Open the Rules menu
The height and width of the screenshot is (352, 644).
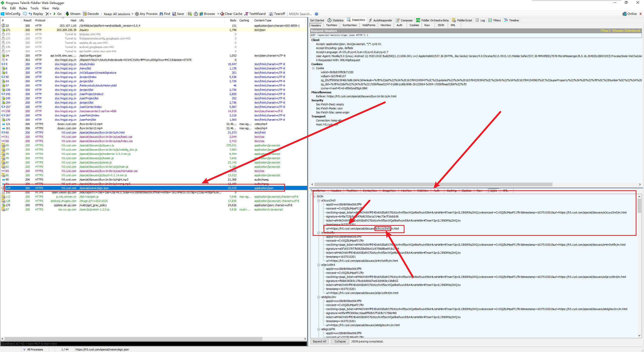[23, 8]
